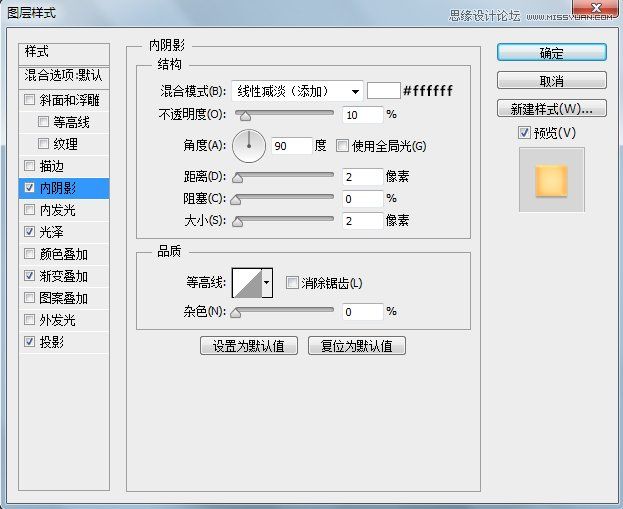Click 新建样式(W)... button
Screen dimensions: 623x509
552,108
